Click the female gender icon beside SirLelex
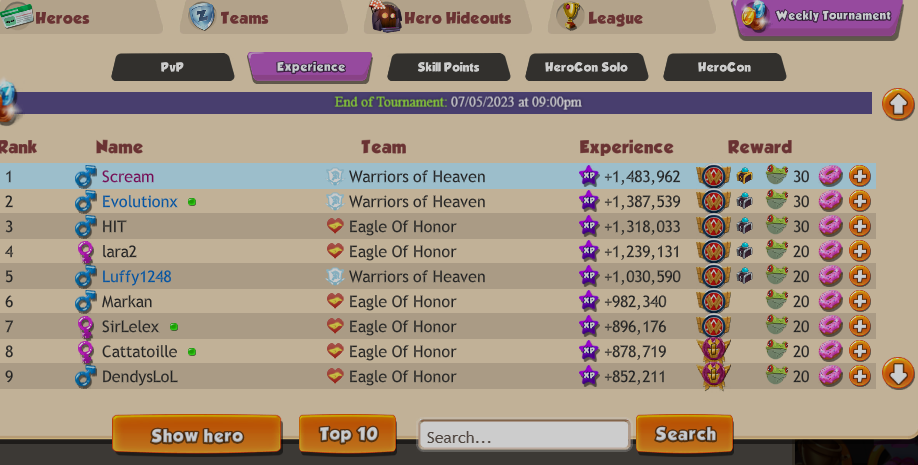This screenshot has height=465, width=918. pos(86,326)
